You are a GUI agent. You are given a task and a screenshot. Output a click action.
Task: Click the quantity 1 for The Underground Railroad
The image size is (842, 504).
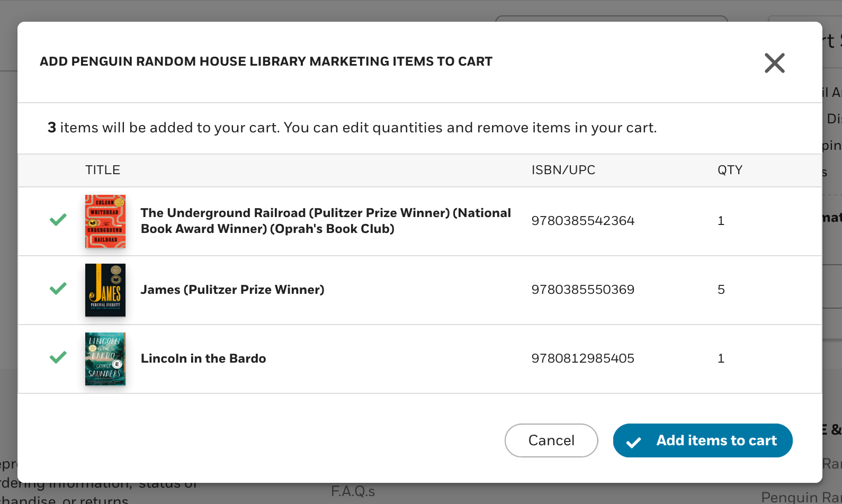click(x=721, y=221)
